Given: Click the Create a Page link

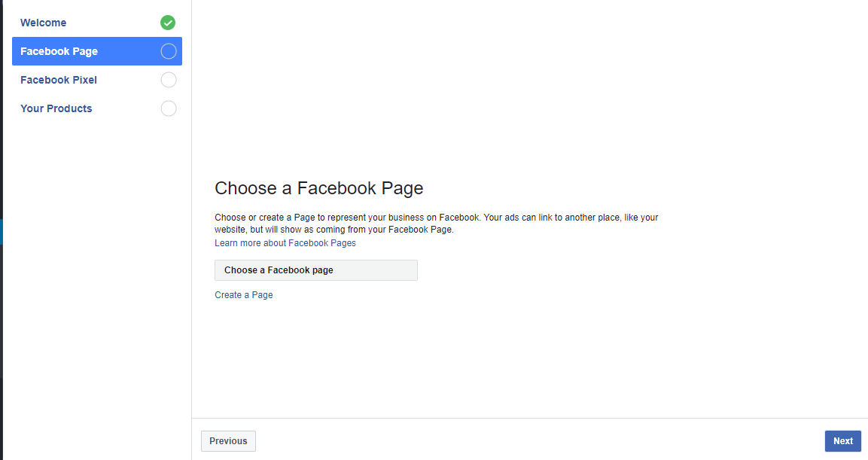Looking at the screenshot, I should 244,295.
